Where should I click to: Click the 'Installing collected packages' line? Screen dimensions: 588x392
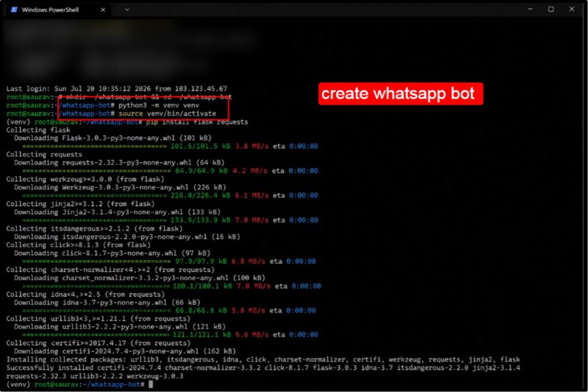point(263,360)
